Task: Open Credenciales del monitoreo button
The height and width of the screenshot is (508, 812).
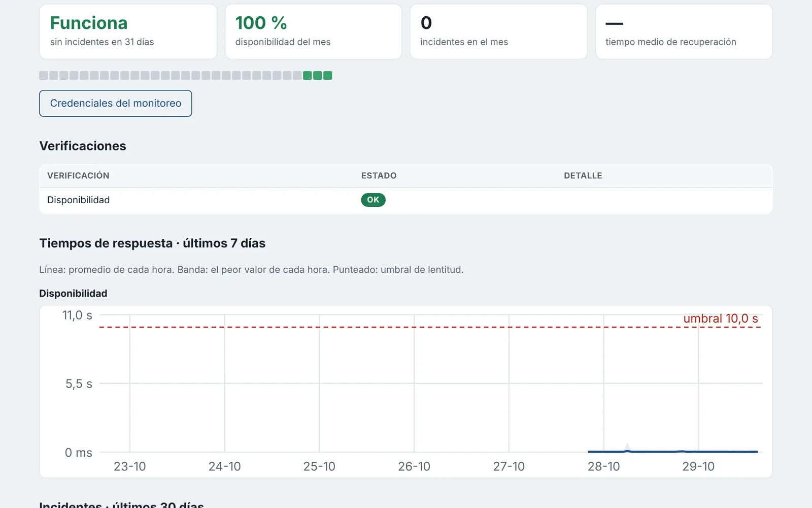Action: point(116,103)
